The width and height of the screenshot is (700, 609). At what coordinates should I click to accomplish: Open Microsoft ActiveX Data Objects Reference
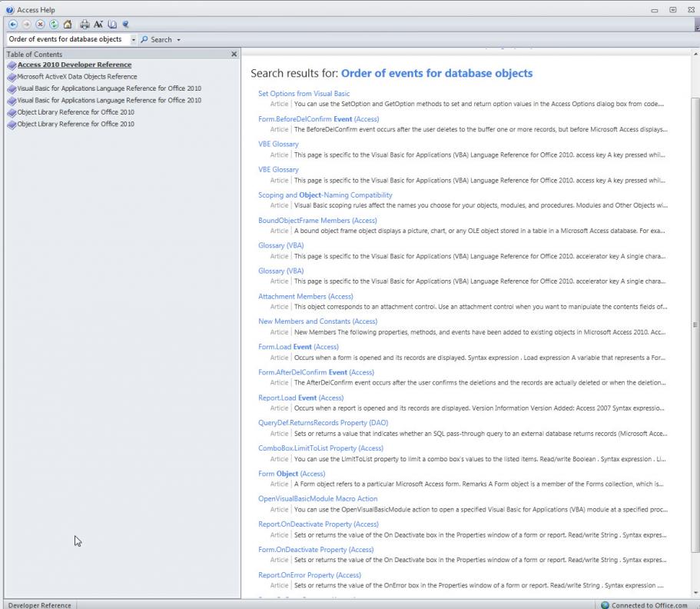pyautogui.click(x=78, y=77)
